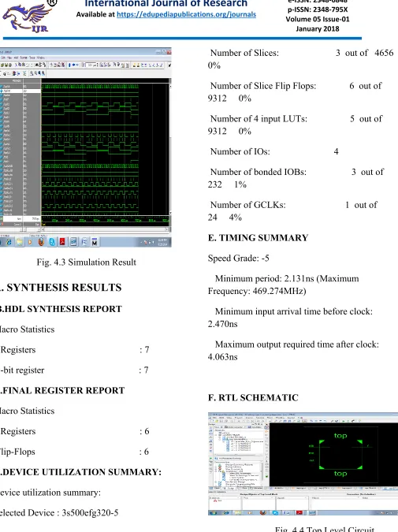Click the Number of 4 input LUTs line

[295, 125]
